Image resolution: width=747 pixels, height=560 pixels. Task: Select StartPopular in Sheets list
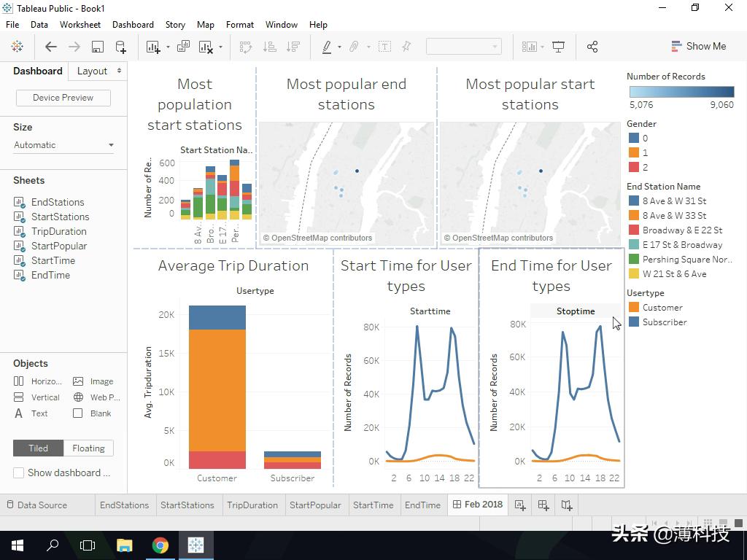pos(59,246)
